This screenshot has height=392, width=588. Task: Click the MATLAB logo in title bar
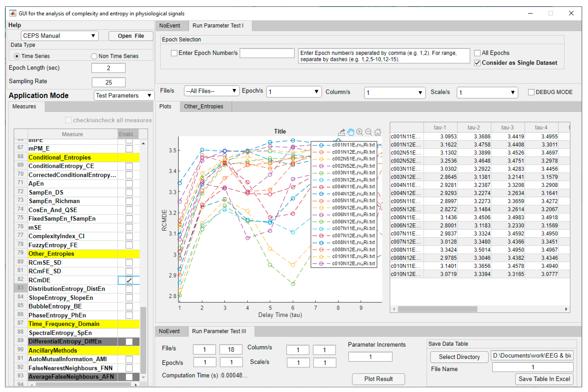point(13,13)
